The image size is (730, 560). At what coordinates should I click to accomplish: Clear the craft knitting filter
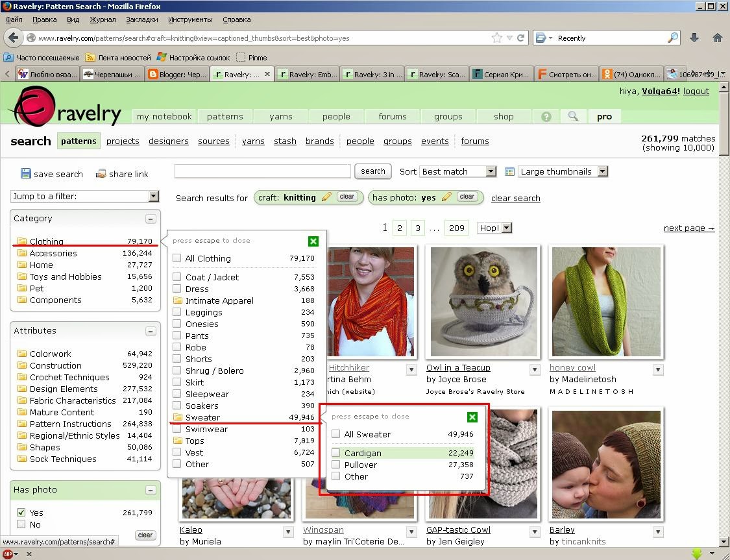pyautogui.click(x=347, y=197)
